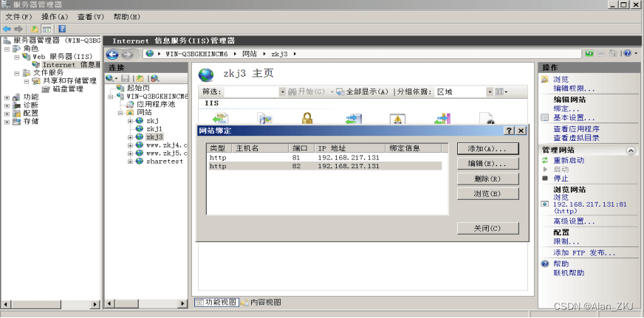Select 磁盘管理 in Server Manager tree
This screenshot has width=644, height=318.
coord(68,89)
